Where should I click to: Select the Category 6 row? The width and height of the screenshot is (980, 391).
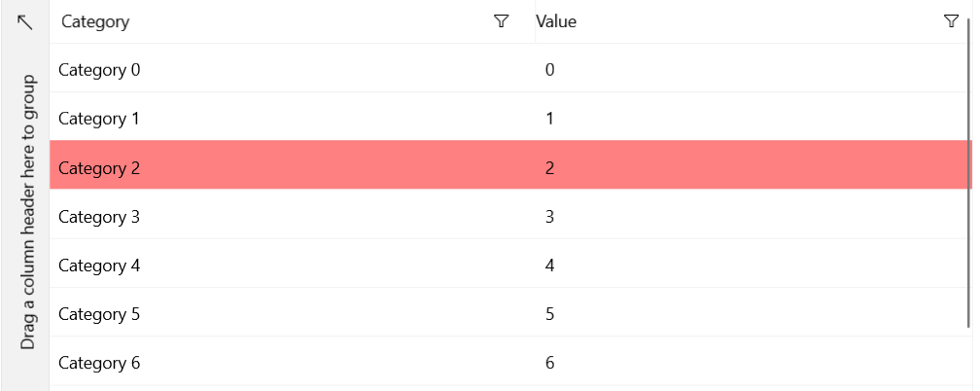99,363
